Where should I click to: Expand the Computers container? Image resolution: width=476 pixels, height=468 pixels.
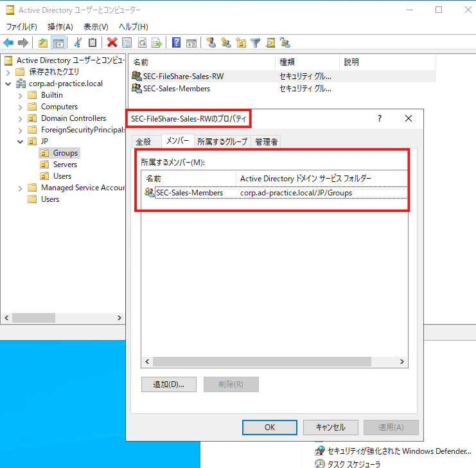pyautogui.click(x=21, y=107)
